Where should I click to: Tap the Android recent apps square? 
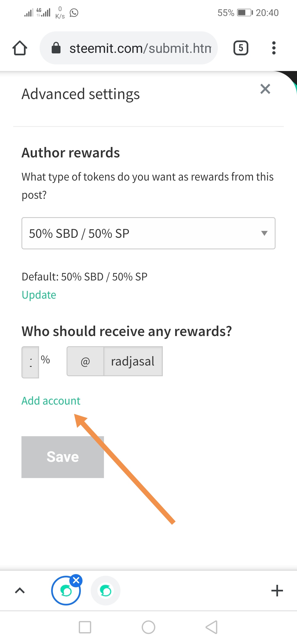tap(85, 627)
